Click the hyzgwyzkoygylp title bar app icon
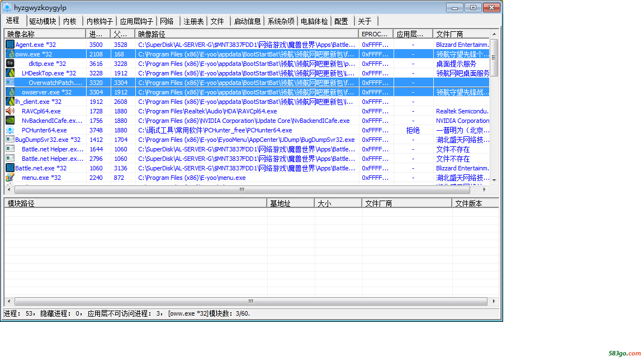Screen dimensions: 644x362 click(x=7, y=7)
